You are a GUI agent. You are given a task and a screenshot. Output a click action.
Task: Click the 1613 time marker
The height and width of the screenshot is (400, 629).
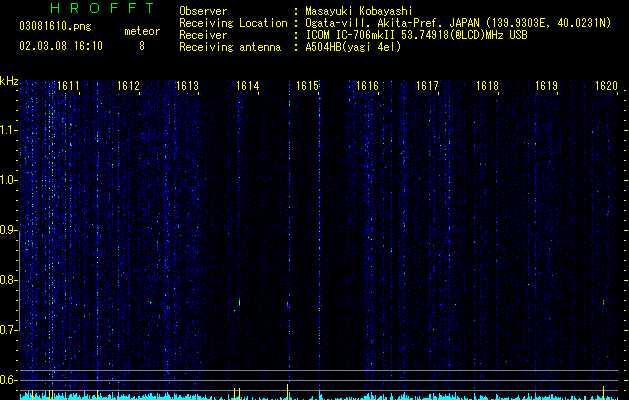pos(188,86)
